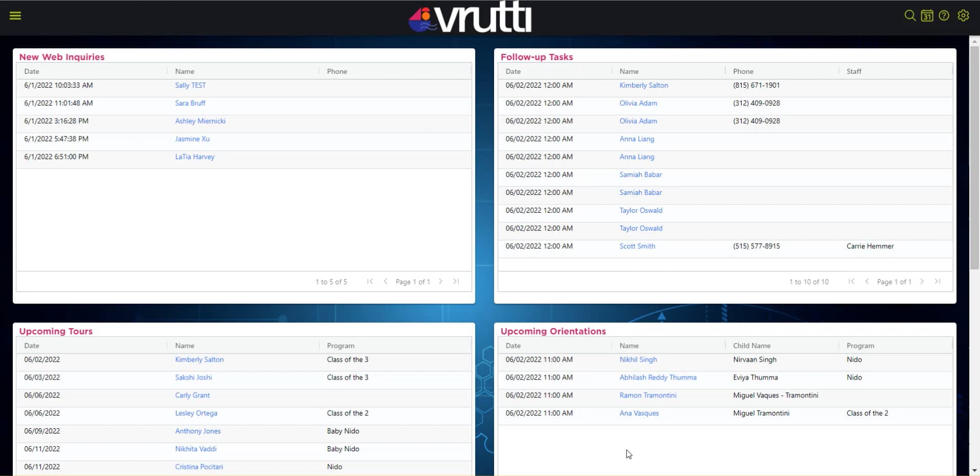Go to next page in Follow-up Tasks panel

[x=922, y=281]
